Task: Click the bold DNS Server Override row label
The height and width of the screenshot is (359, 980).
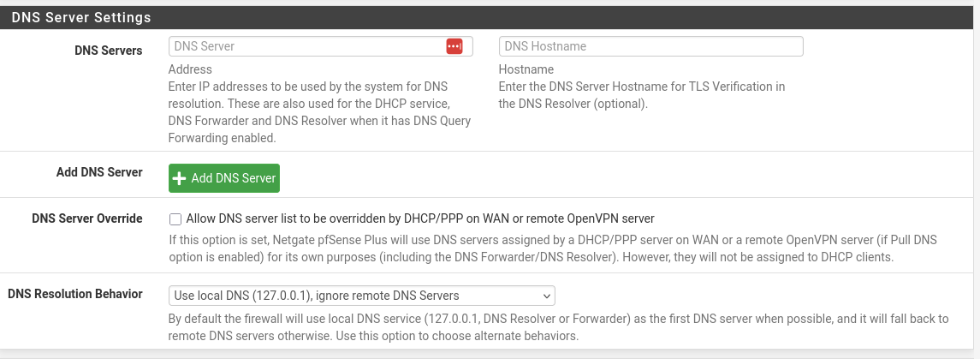Action: tap(87, 218)
